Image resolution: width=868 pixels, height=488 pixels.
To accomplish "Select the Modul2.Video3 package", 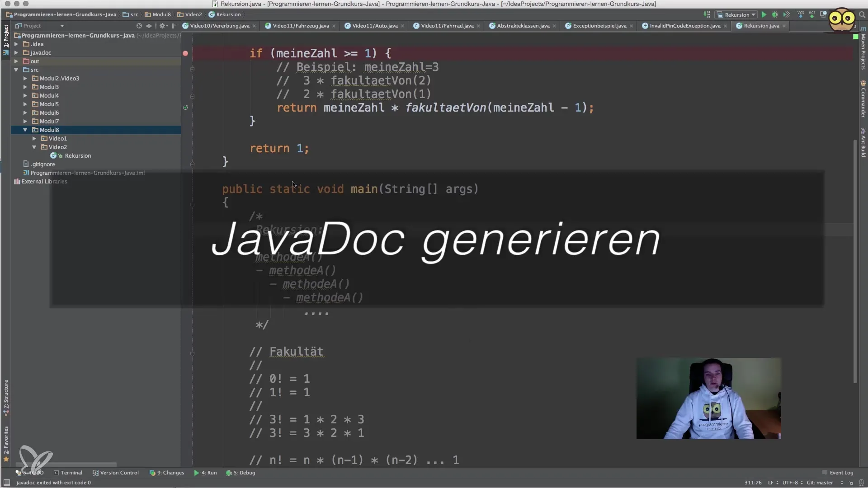I will tap(56, 78).
